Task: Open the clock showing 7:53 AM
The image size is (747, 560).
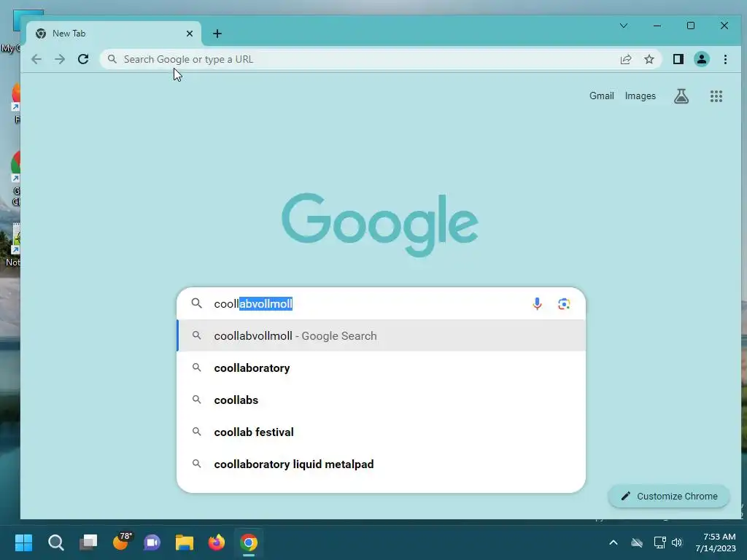Action: coord(715,542)
